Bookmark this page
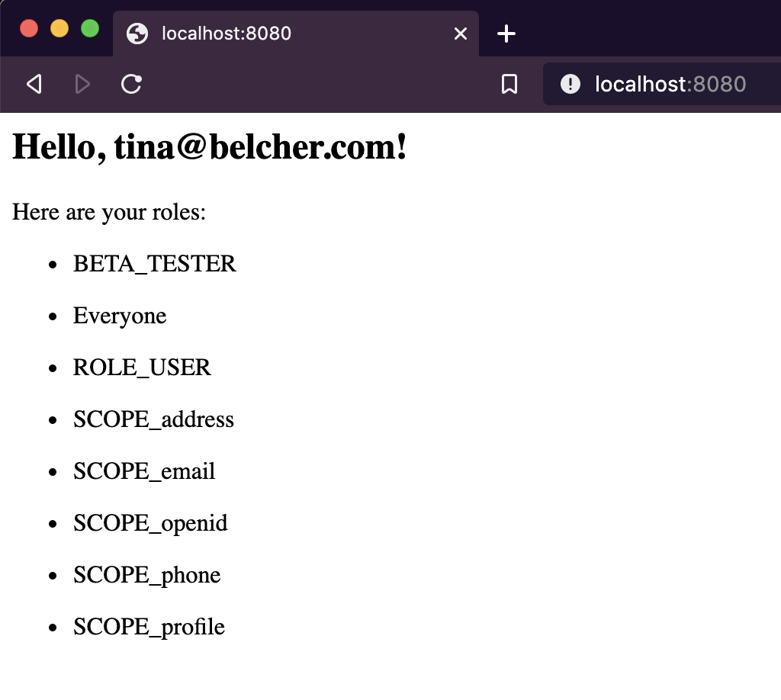Image resolution: width=781 pixels, height=700 pixels. pyautogui.click(x=509, y=84)
